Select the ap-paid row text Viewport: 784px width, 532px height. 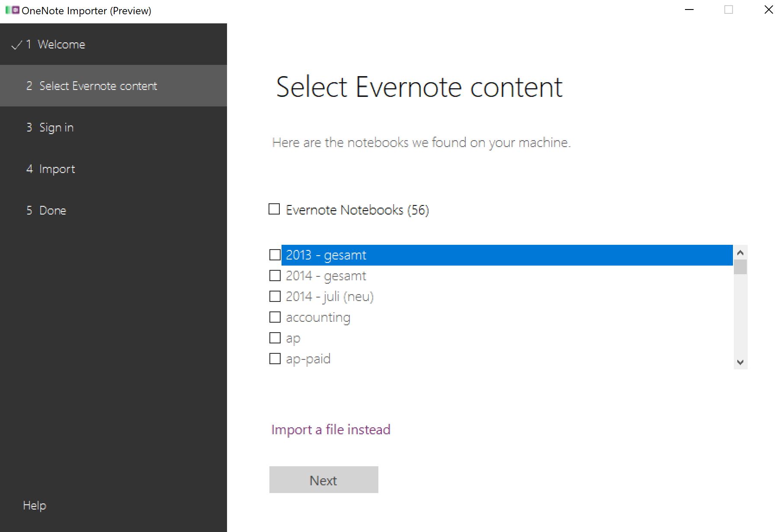point(308,359)
